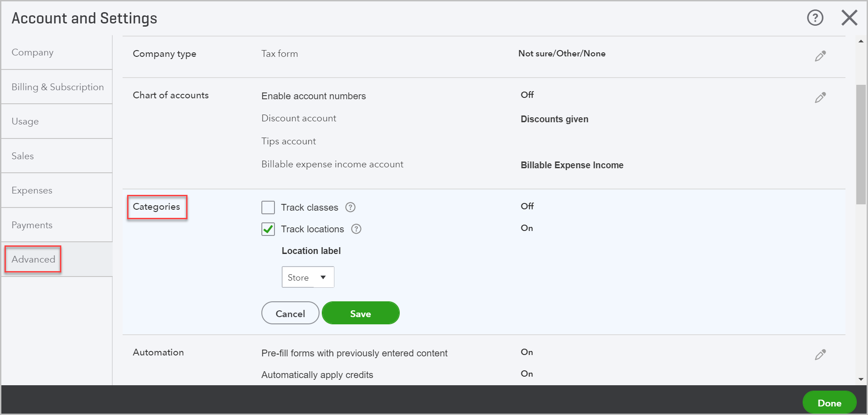Screen dimensions: 868x415
Task: Click the green Done button
Action: coord(829,402)
